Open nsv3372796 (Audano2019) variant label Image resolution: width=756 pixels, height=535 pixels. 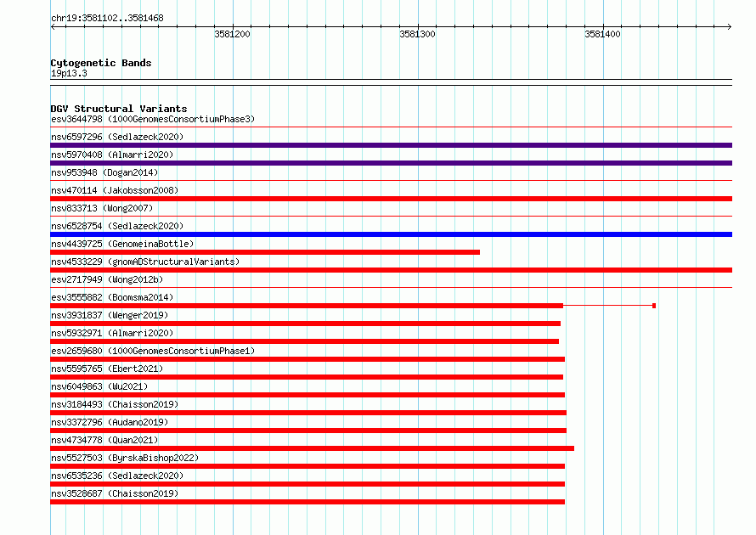pyautogui.click(x=110, y=422)
